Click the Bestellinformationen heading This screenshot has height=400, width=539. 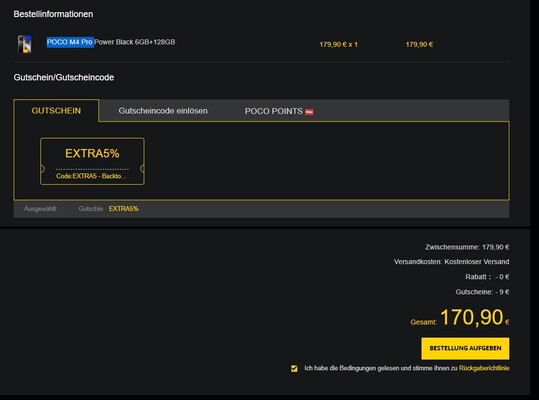click(53, 14)
